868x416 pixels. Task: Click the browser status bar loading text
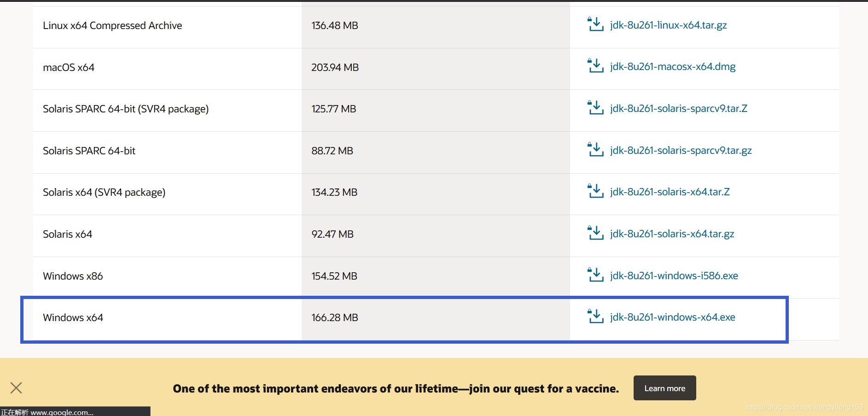tap(47, 412)
